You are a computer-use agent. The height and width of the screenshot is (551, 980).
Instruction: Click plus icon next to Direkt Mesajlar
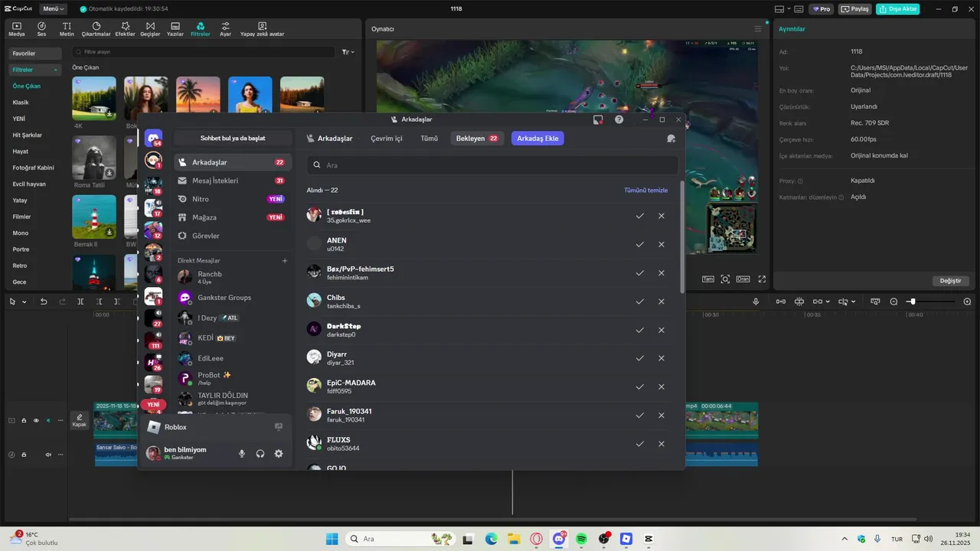tap(285, 261)
